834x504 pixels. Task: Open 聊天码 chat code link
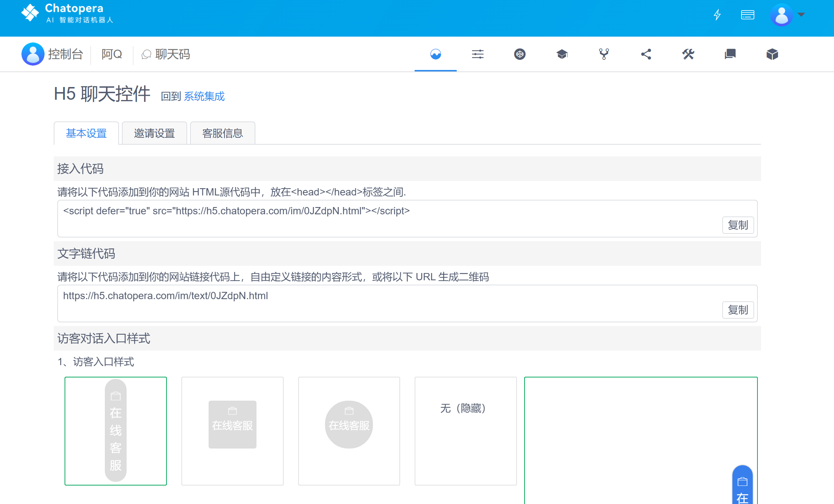tap(173, 54)
